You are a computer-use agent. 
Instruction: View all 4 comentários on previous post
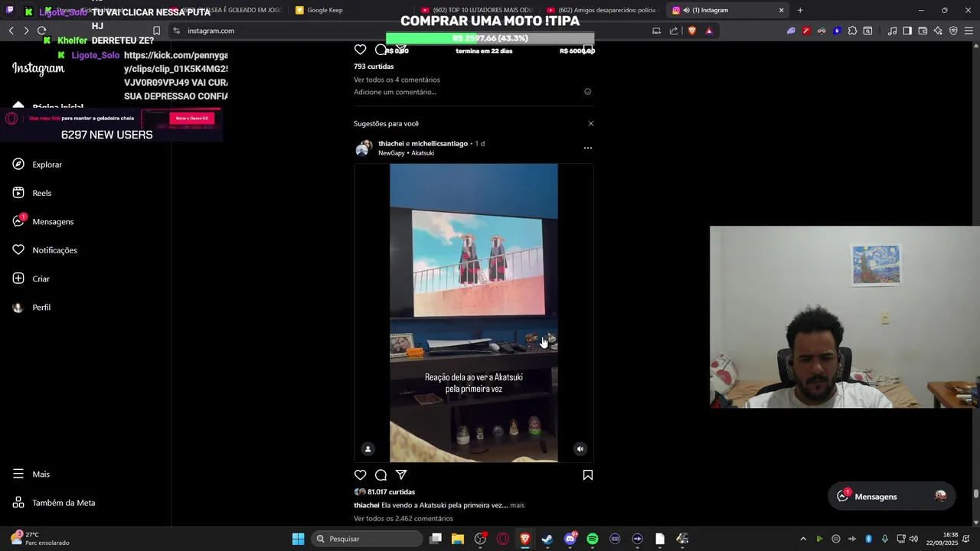(x=397, y=80)
